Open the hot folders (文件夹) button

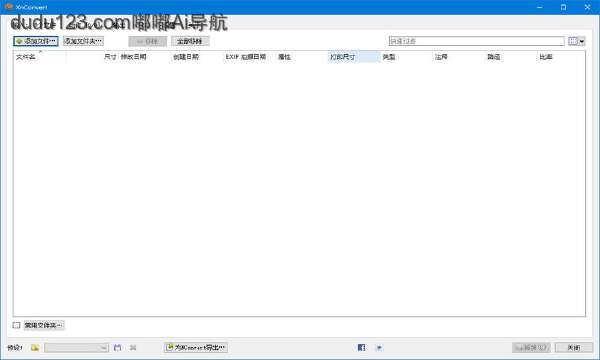[44, 325]
